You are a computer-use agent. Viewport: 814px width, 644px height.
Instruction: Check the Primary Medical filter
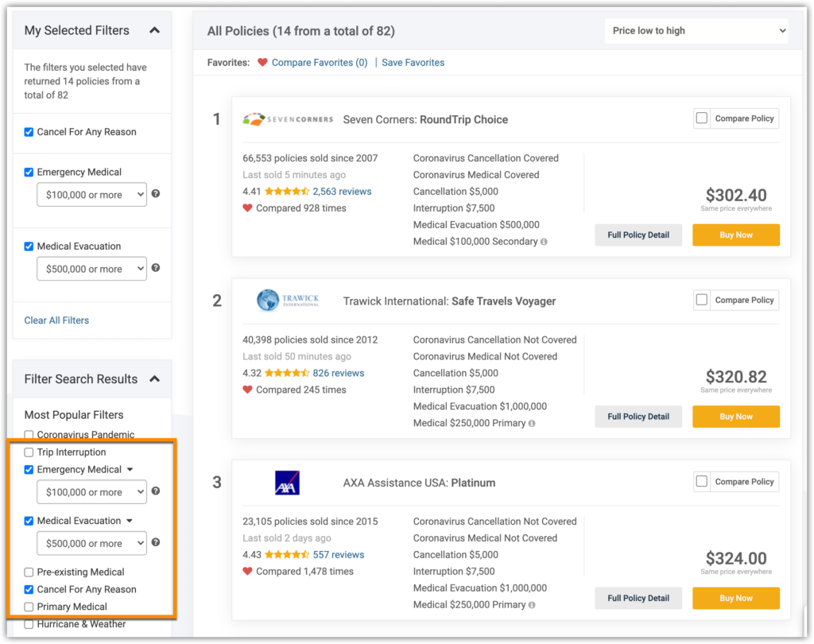(29, 607)
